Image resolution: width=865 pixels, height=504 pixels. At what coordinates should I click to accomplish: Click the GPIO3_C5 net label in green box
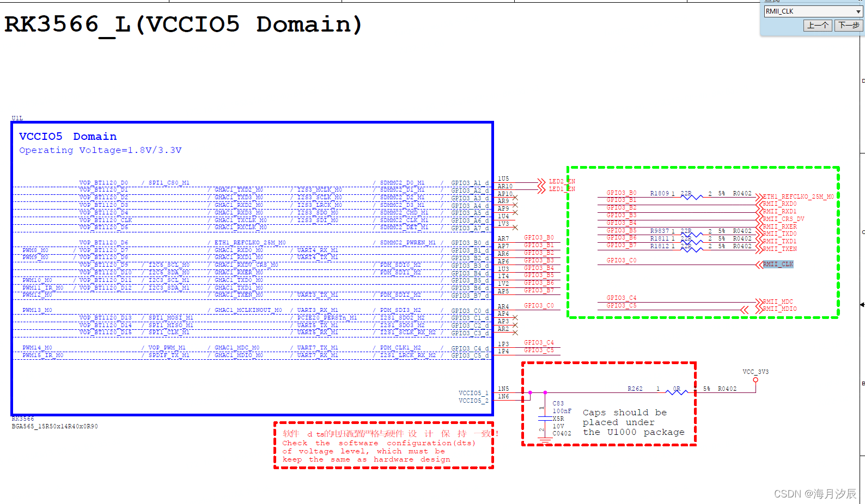tap(622, 305)
